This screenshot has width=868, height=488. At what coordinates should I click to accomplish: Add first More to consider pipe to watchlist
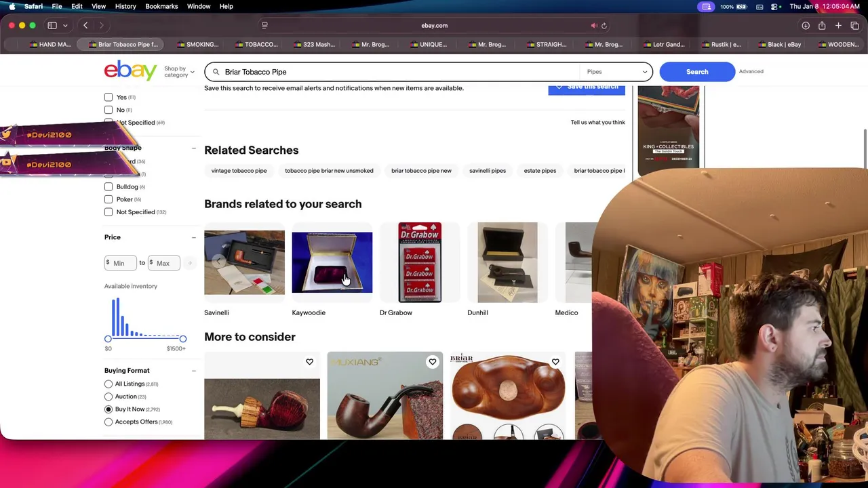coord(309,362)
